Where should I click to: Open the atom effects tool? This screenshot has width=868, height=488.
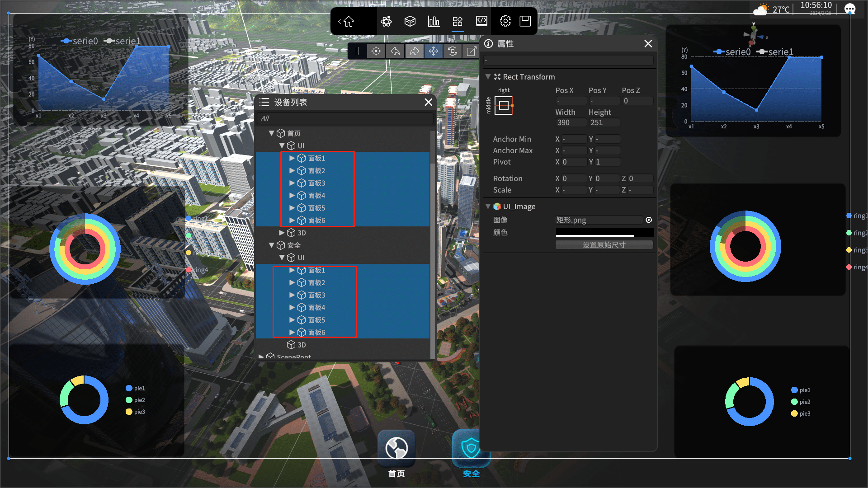[386, 21]
